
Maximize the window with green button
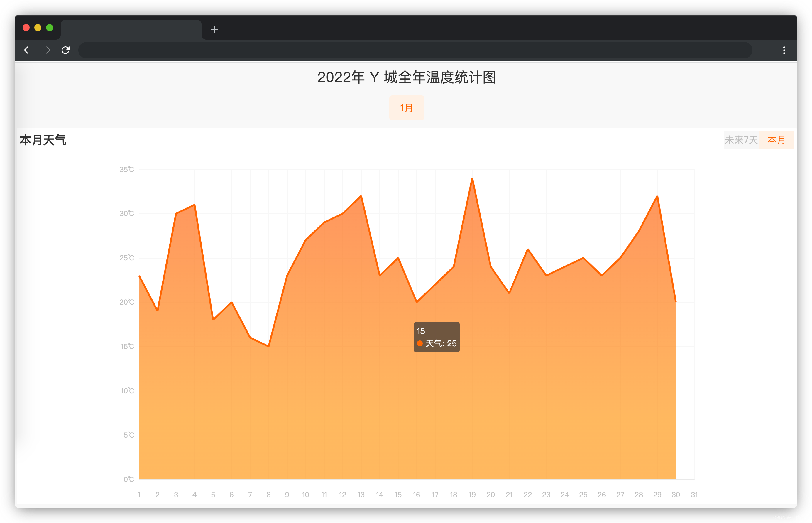click(x=50, y=28)
